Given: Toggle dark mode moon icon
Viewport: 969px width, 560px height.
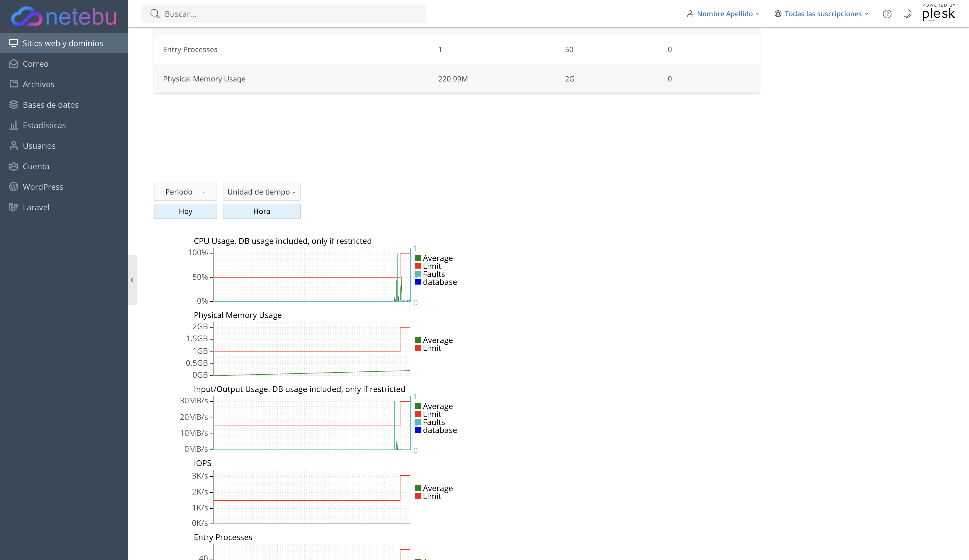Looking at the screenshot, I should (x=907, y=14).
